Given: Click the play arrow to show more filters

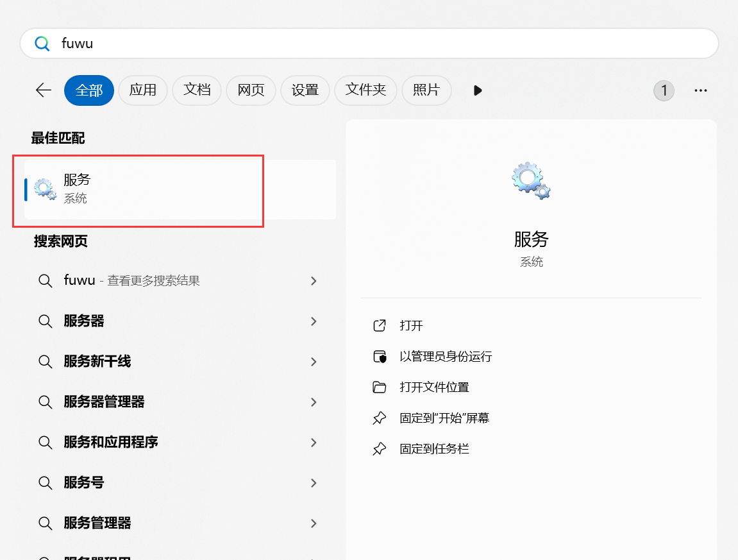Looking at the screenshot, I should (x=478, y=90).
